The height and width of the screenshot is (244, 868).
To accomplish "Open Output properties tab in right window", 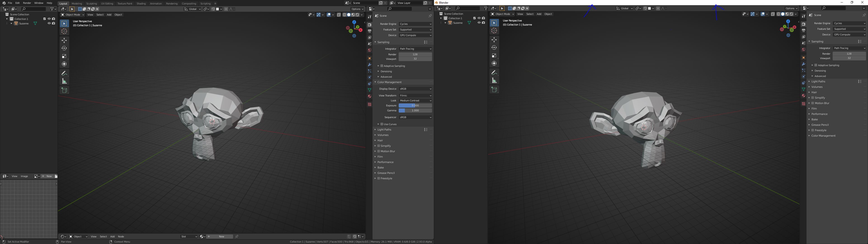I will tap(803, 30).
